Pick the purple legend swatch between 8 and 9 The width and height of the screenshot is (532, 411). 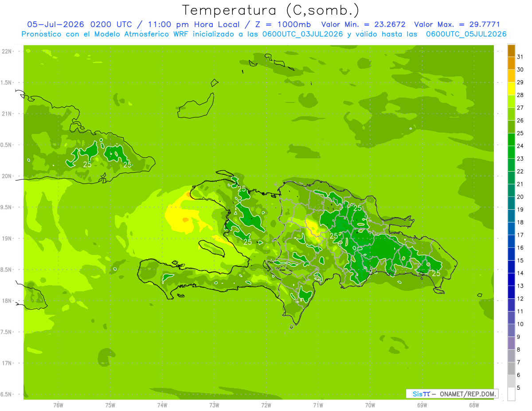(x=511, y=343)
